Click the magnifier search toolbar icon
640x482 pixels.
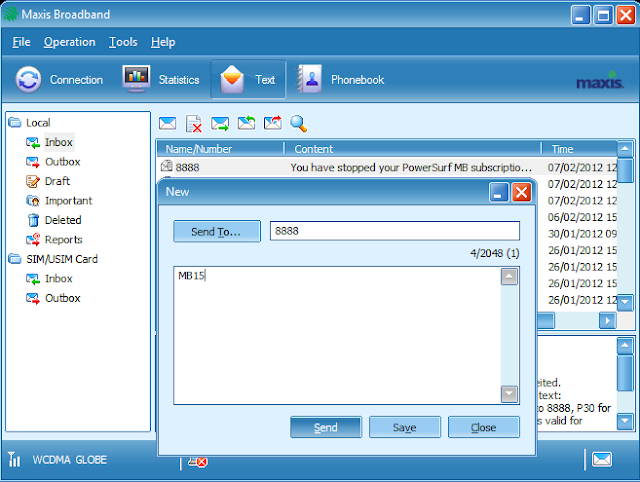pyautogui.click(x=298, y=123)
